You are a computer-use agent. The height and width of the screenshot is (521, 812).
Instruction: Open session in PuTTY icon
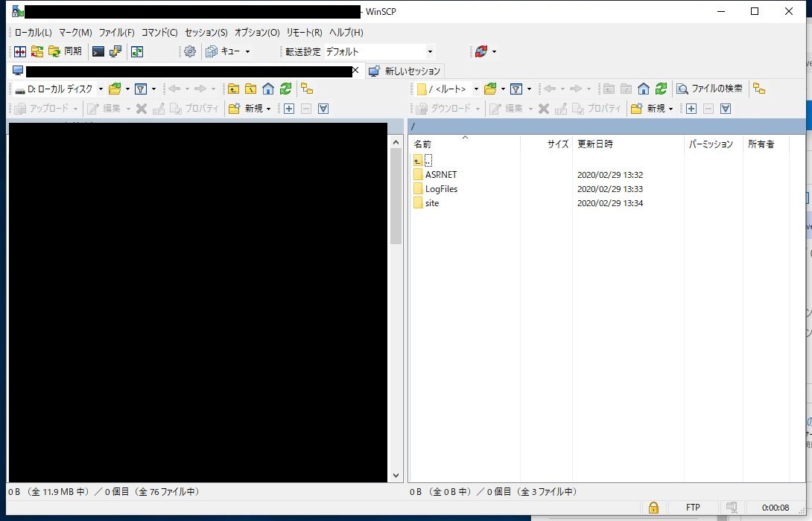(x=115, y=51)
